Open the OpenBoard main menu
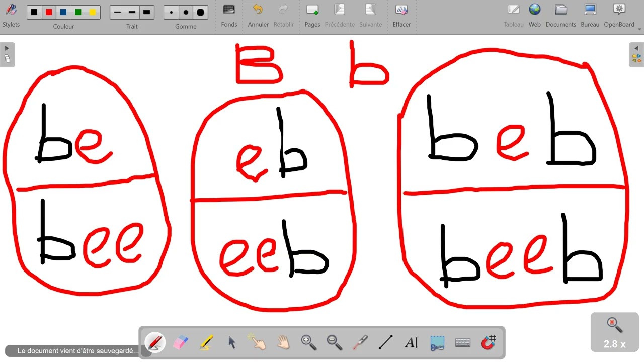 tap(619, 15)
